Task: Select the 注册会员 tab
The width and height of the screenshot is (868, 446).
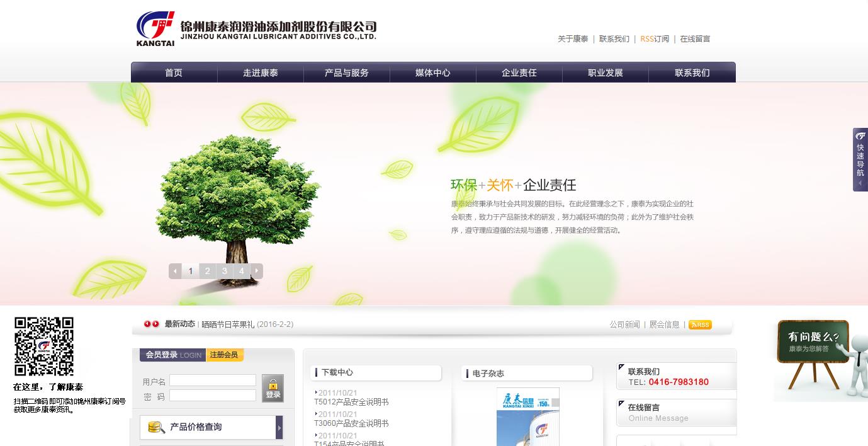Action: coord(225,355)
